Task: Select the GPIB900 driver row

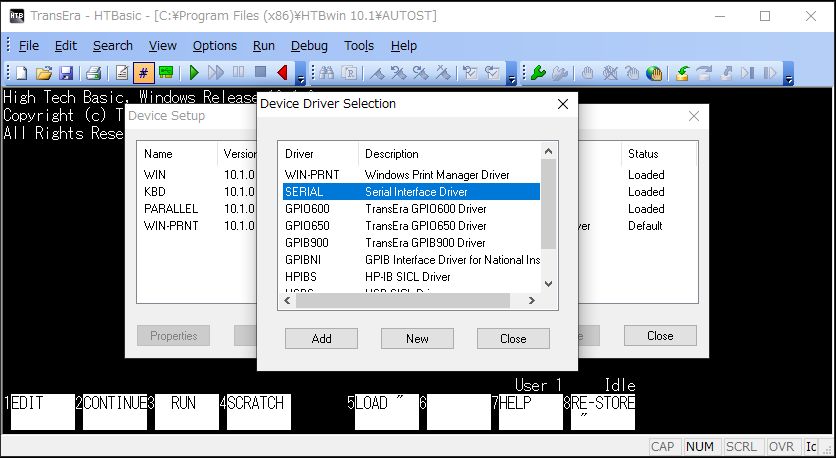Action: coord(411,243)
